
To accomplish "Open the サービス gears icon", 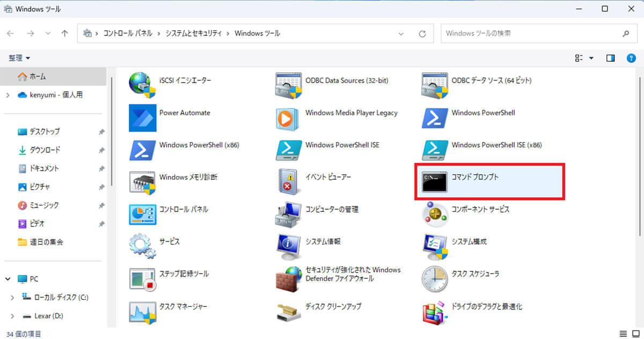I will (x=142, y=247).
